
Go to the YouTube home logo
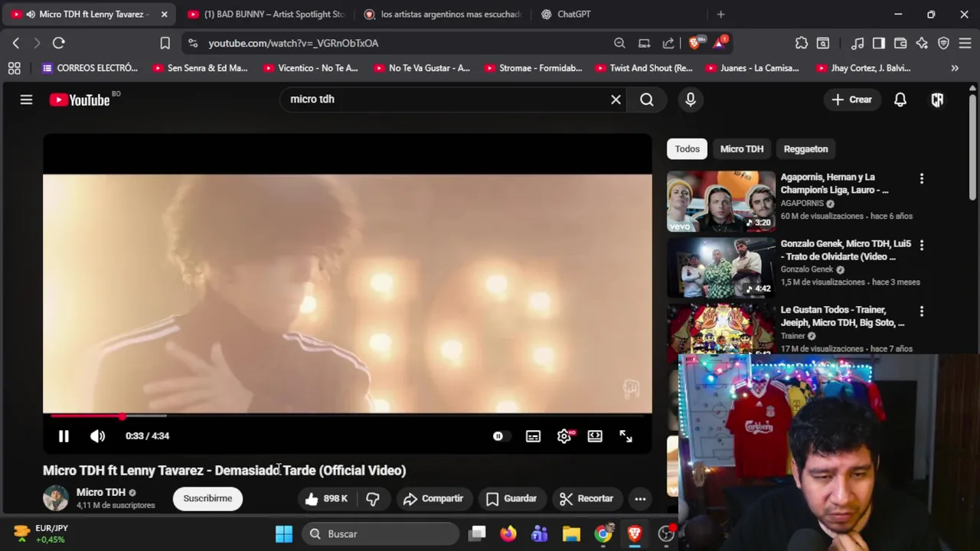80,99
